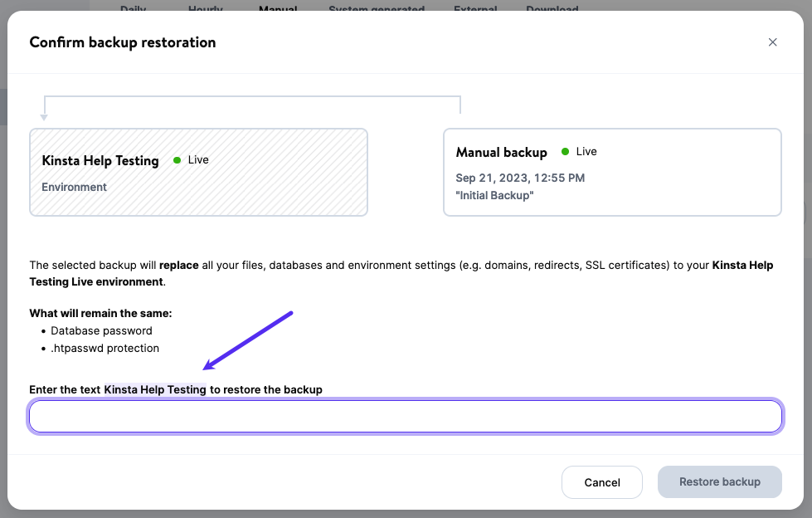Click the Environment label on the left card
This screenshot has width=812, height=518.
point(74,187)
